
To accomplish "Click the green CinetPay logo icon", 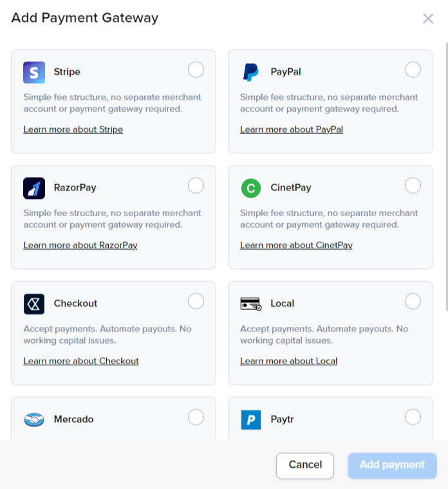I will tap(251, 188).
